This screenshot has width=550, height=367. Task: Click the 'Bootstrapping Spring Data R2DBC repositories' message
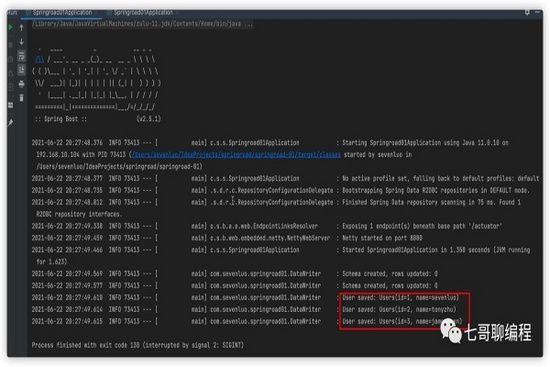(436, 191)
